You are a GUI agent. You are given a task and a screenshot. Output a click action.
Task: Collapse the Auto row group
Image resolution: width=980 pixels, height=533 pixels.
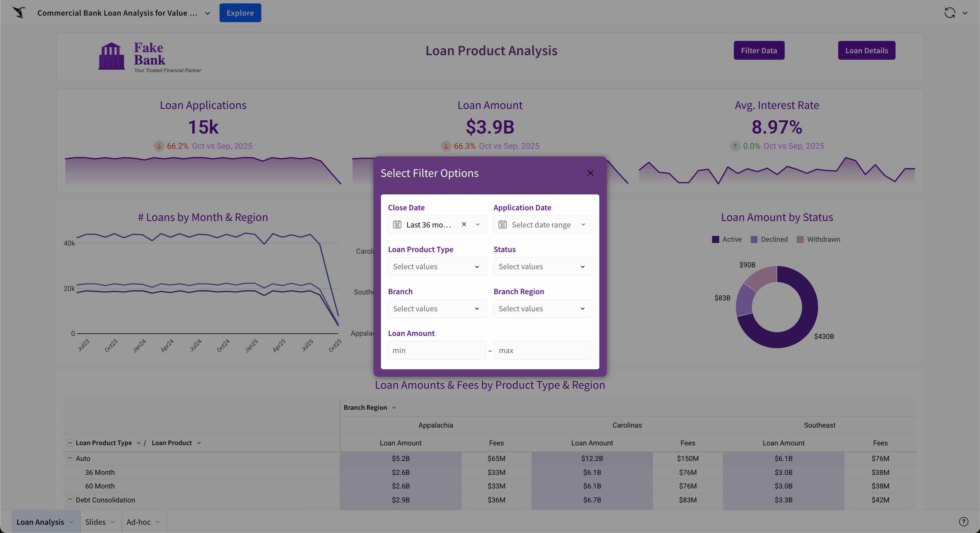[70, 458]
